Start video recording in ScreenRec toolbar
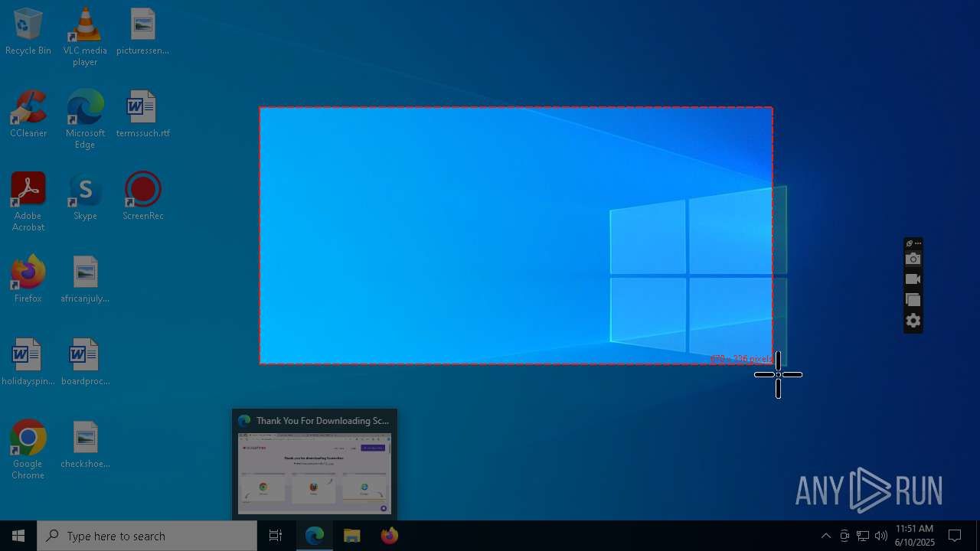The width and height of the screenshot is (980, 551). coord(913,279)
